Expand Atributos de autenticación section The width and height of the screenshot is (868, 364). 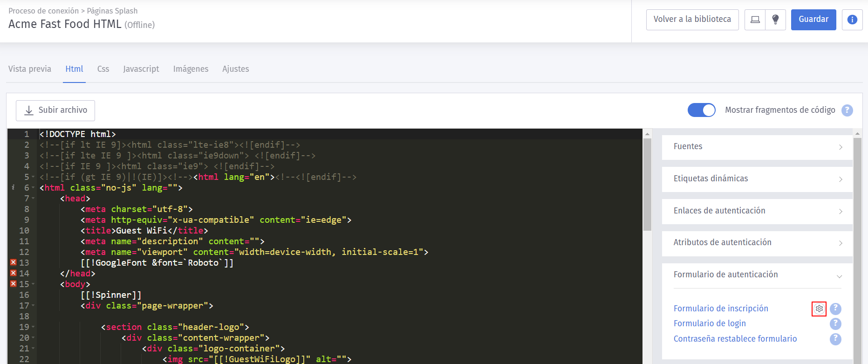[757, 243]
